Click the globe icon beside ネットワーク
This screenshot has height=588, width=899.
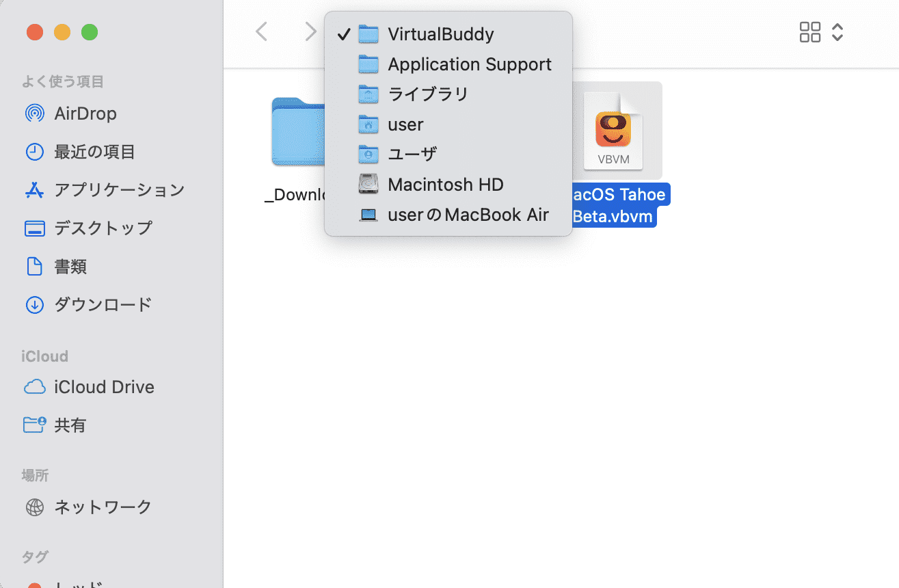pyautogui.click(x=34, y=507)
